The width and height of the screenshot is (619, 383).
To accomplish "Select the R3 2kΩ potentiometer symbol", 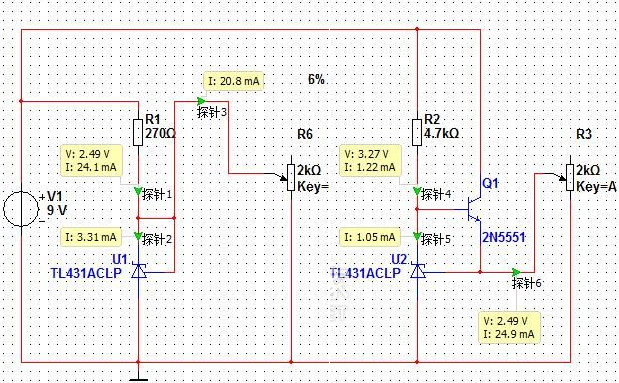I will click(570, 178).
